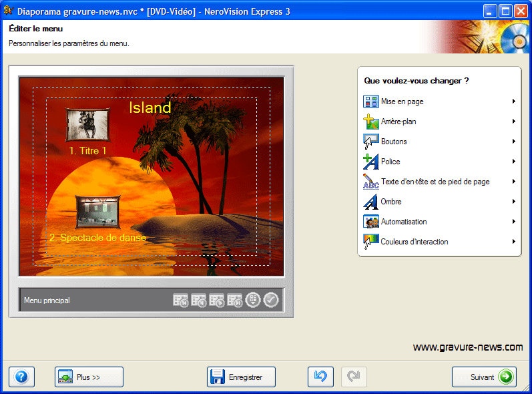Expand the Mise en page arrow
This screenshot has width=532, height=394.
pos(514,101)
